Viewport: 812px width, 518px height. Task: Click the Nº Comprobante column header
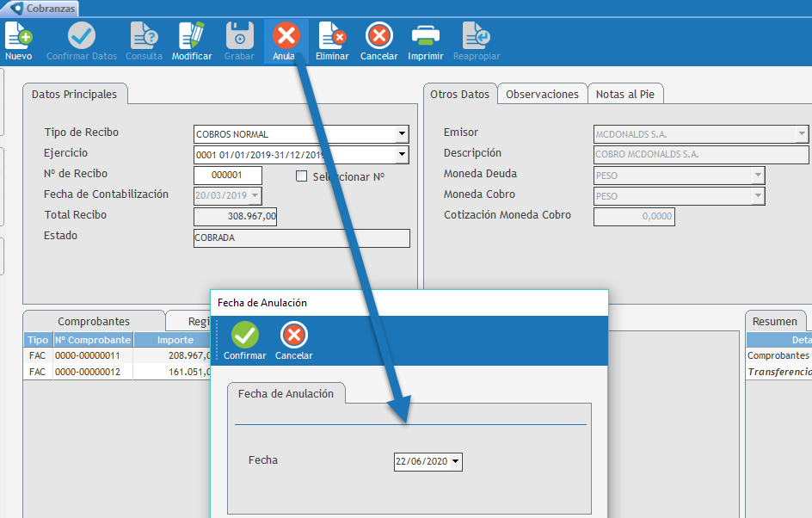tap(93, 340)
